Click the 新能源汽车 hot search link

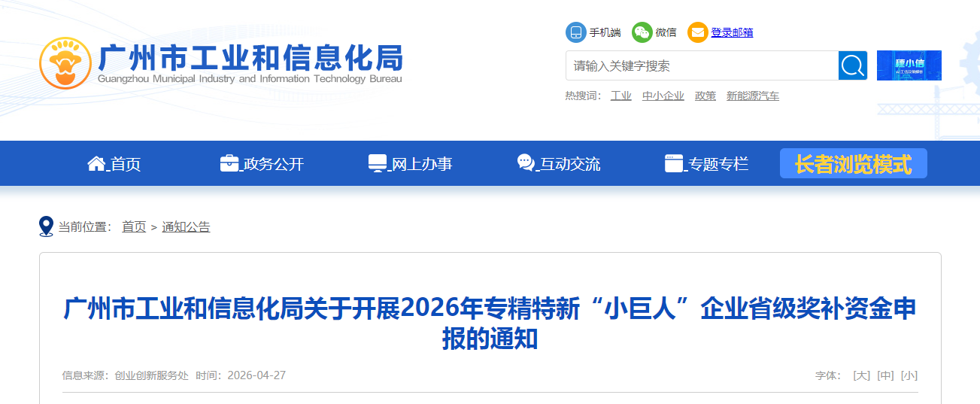coord(753,96)
